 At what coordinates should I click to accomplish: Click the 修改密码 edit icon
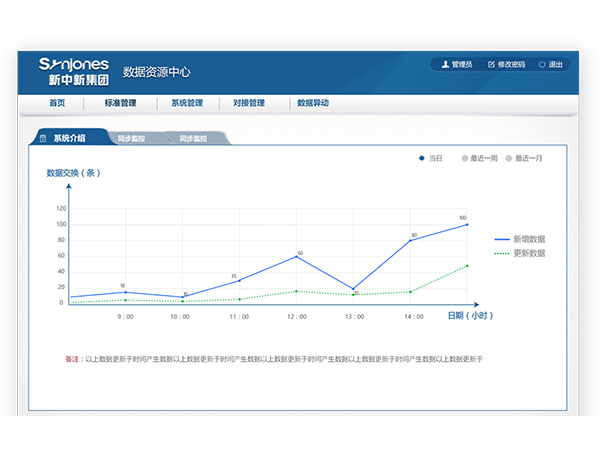click(x=491, y=65)
